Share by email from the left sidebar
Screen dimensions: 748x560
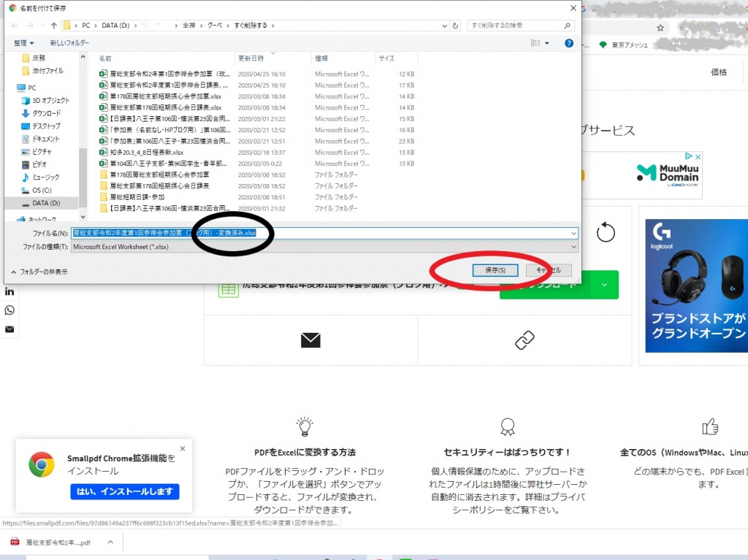[9, 329]
